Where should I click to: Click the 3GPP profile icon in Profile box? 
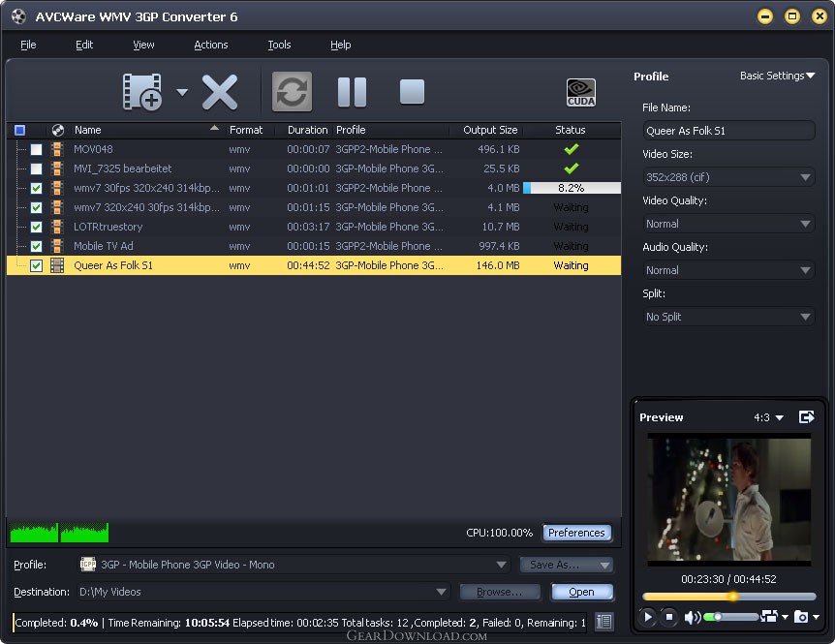coord(88,565)
